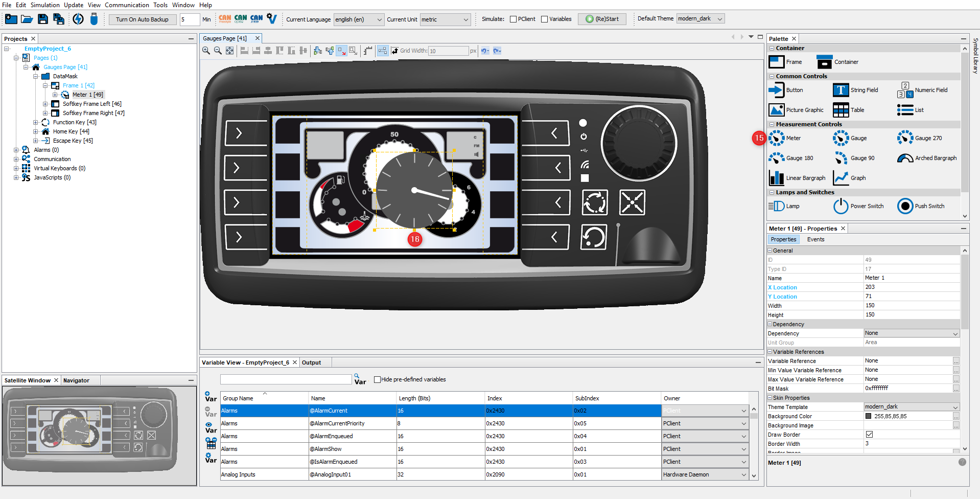This screenshot has height=499, width=980.
Task: Click the Save project icon in toolbar
Action: [43, 19]
